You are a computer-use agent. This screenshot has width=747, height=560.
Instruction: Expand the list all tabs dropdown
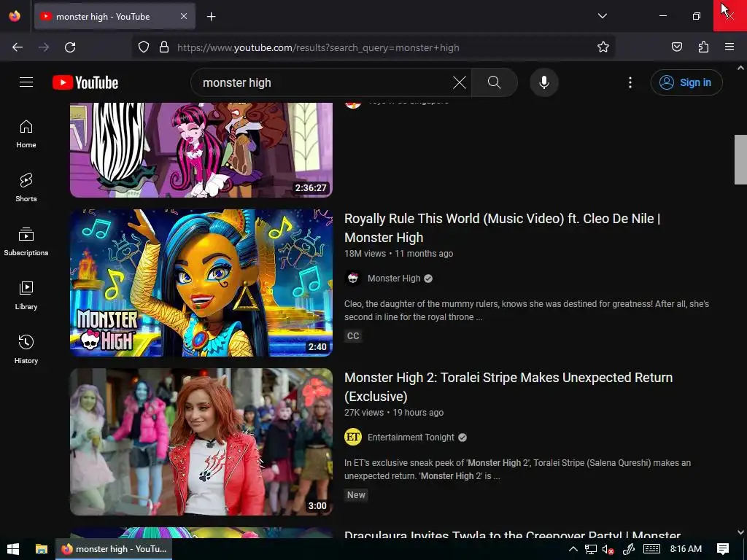pyautogui.click(x=603, y=16)
